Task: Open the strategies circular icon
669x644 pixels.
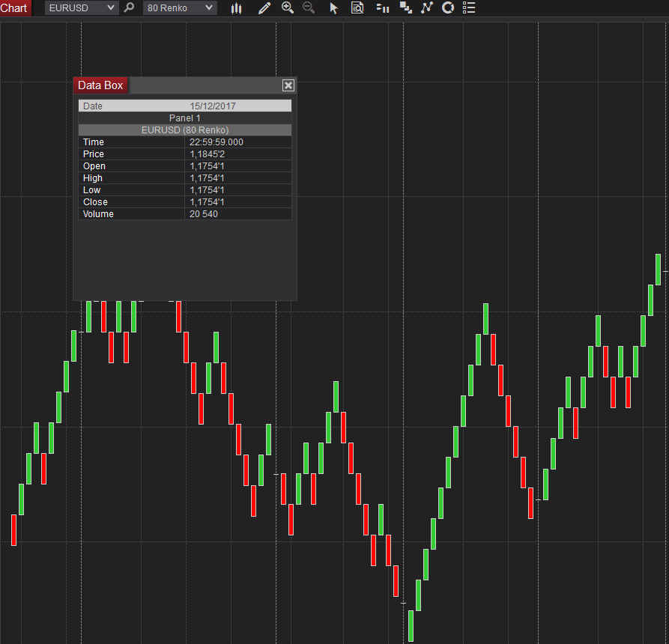Action: (x=447, y=7)
